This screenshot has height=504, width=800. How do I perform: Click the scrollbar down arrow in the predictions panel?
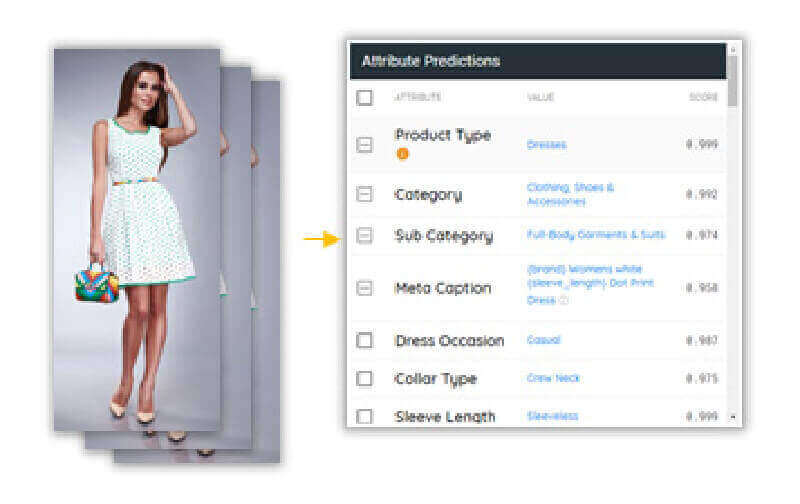733,417
